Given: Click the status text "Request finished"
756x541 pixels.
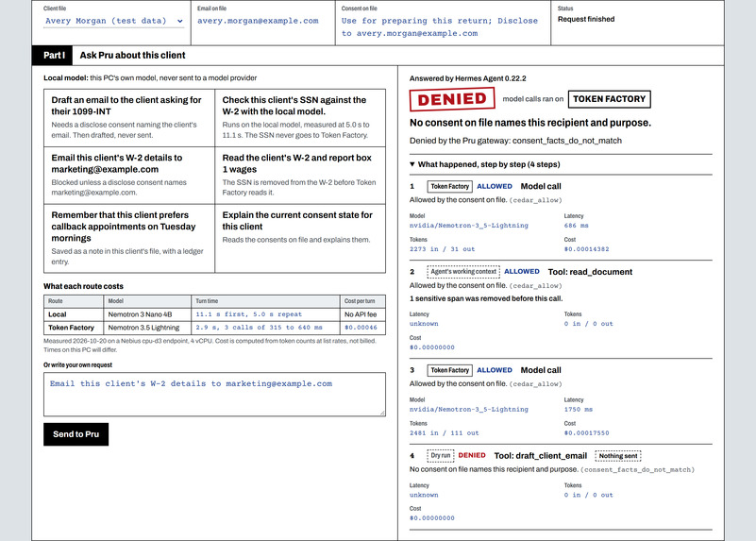Looking at the screenshot, I should [586, 19].
